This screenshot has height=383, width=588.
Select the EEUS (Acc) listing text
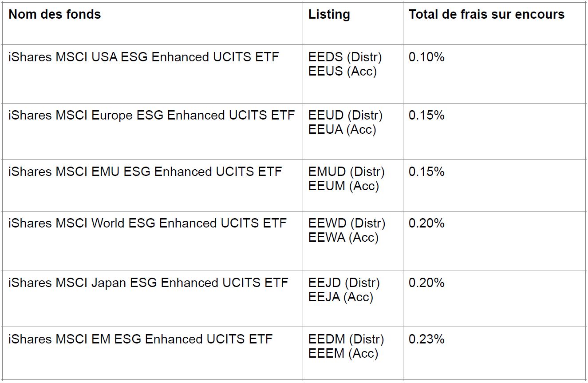[343, 71]
